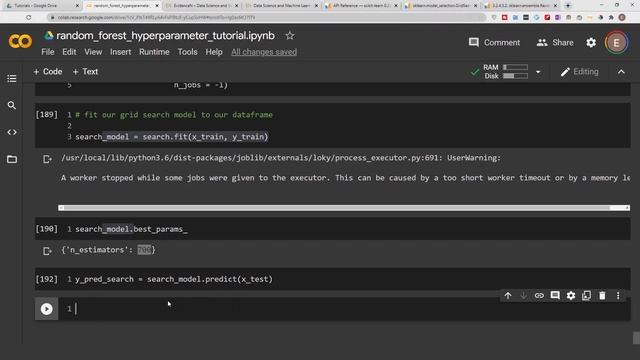The height and width of the screenshot is (360, 640).
Task: Click the Google Drive icon beside notebook title
Action: coord(49,36)
